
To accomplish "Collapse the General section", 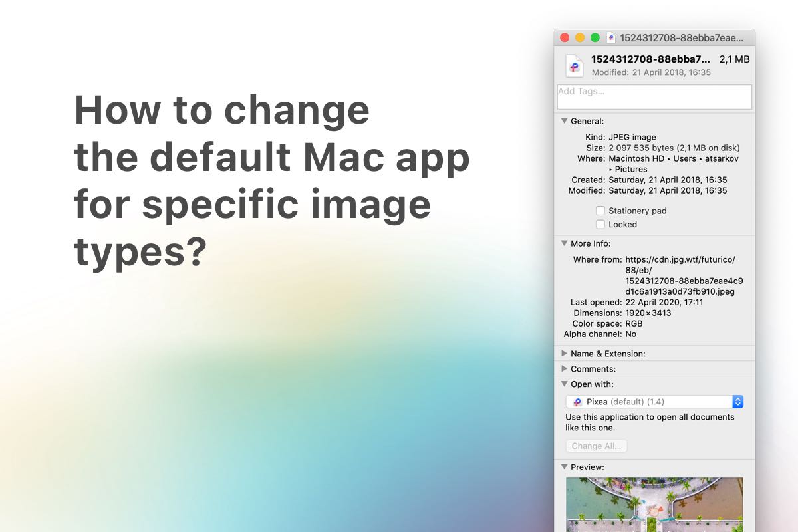I will 565,121.
